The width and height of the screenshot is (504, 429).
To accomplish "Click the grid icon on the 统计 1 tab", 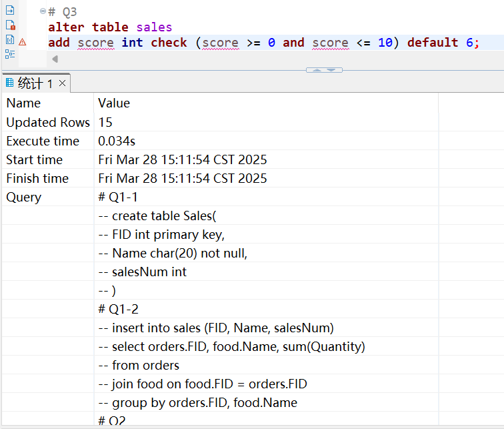I will [9, 83].
